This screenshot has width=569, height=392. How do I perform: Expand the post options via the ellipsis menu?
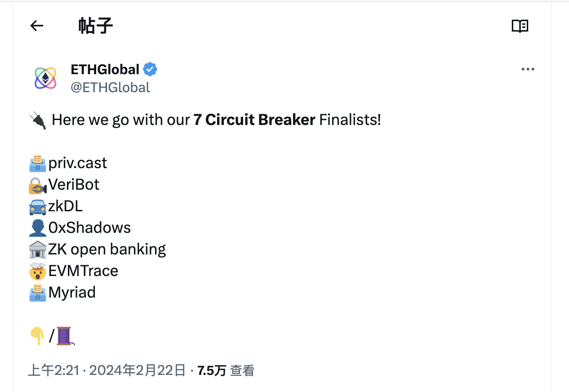(x=528, y=69)
